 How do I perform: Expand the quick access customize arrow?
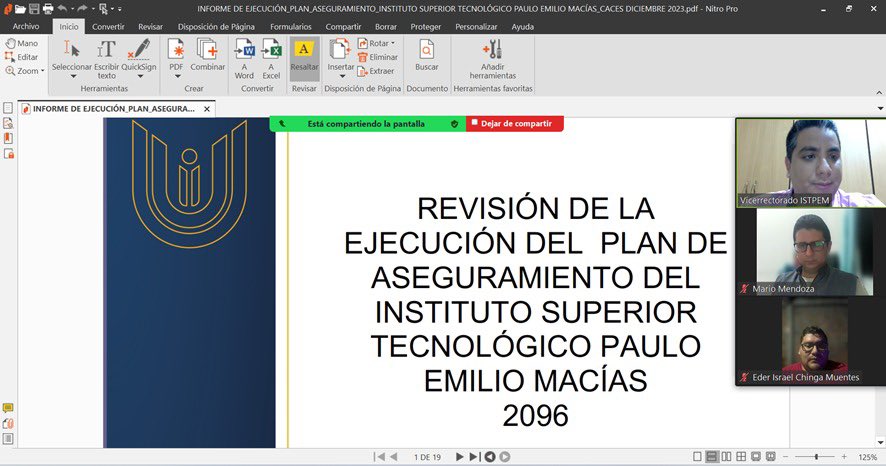pos(120,9)
